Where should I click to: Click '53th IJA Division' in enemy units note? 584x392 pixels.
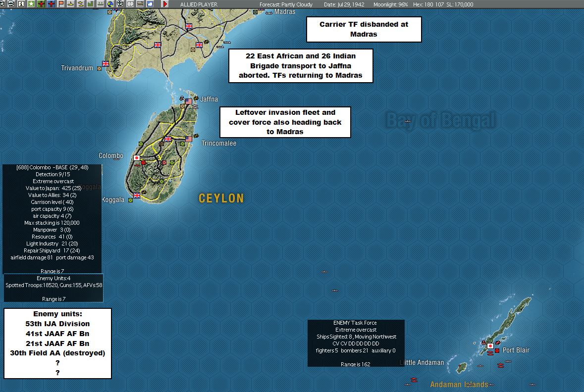click(57, 324)
